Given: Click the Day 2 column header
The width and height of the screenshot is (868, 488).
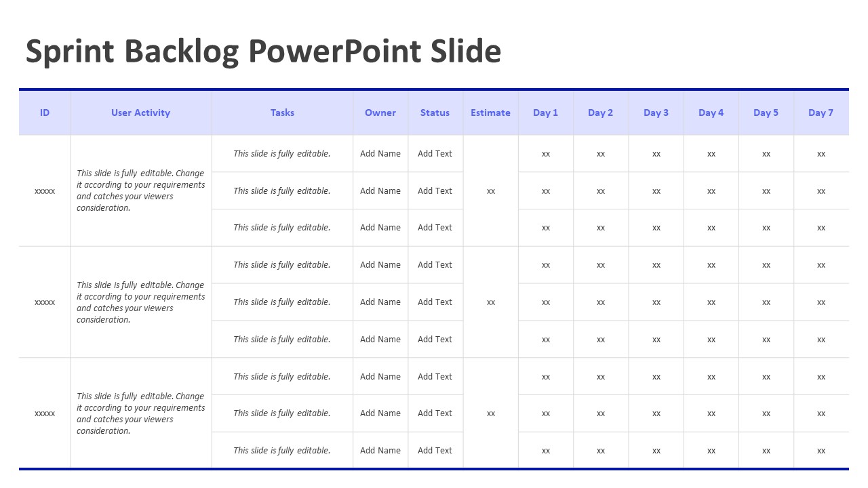Looking at the screenshot, I should [x=600, y=113].
